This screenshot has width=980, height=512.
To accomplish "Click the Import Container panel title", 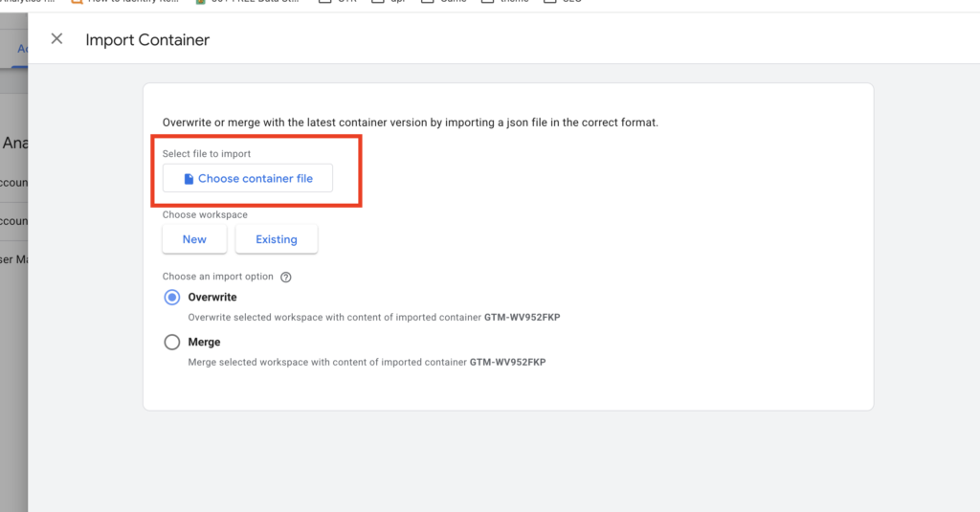I will (x=147, y=40).
